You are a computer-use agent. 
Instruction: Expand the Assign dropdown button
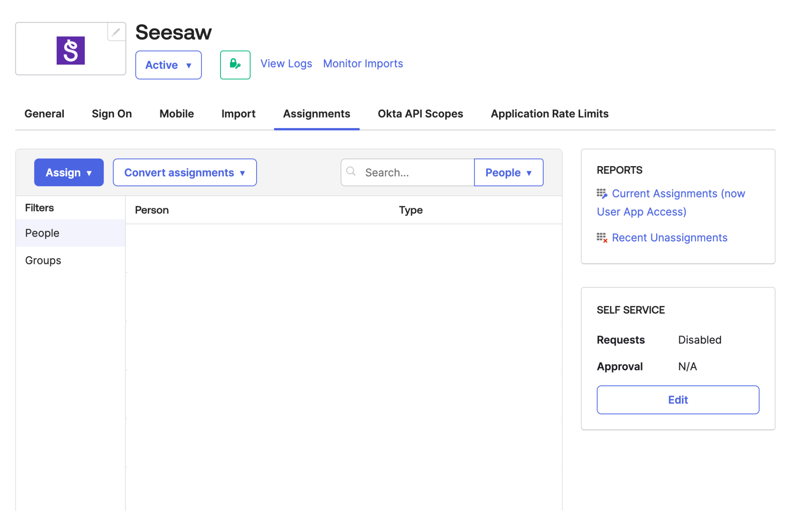pos(69,172)
